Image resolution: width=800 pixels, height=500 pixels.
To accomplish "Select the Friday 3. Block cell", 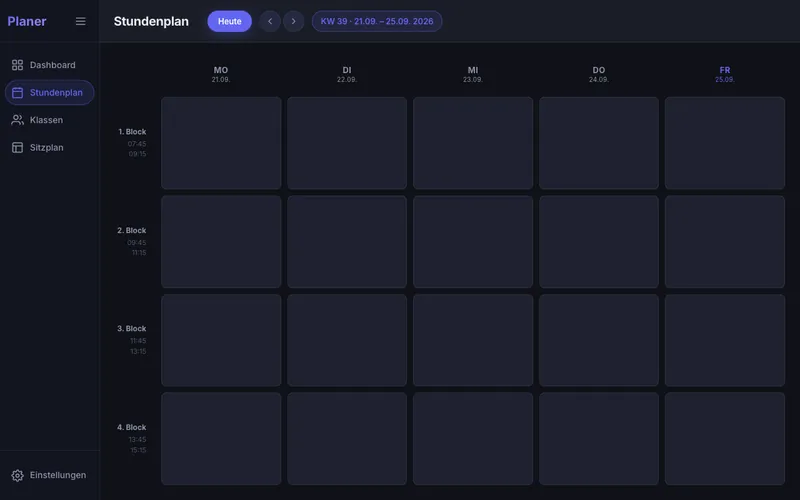I will tap(725, 340).
